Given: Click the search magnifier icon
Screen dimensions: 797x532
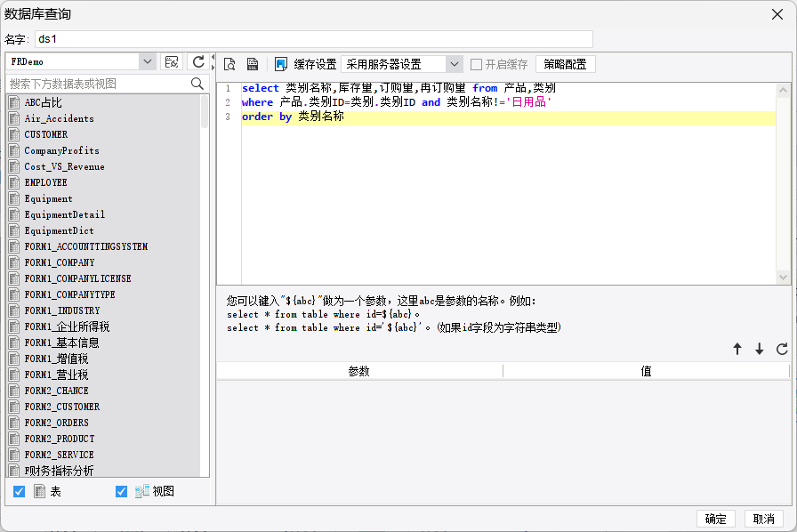Looking at the screenshot, I should click(x=197, y=84).
